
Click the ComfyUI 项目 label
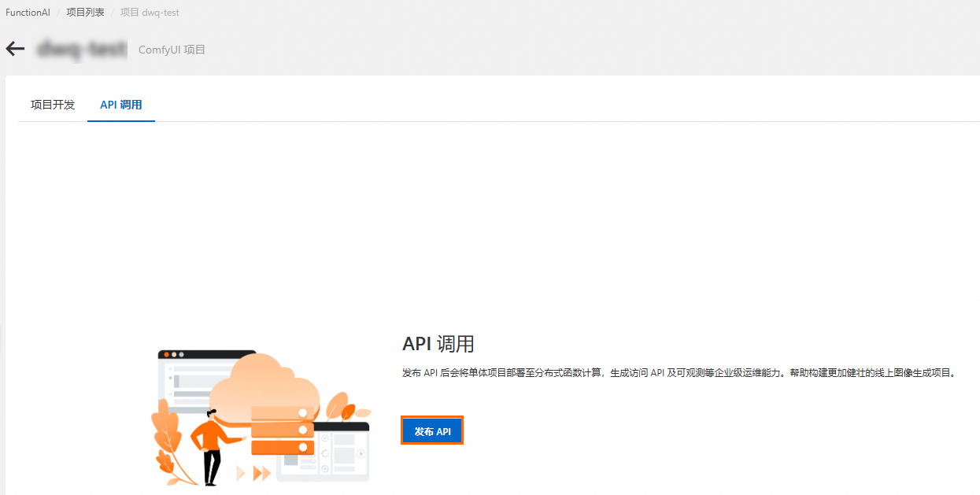172,50
